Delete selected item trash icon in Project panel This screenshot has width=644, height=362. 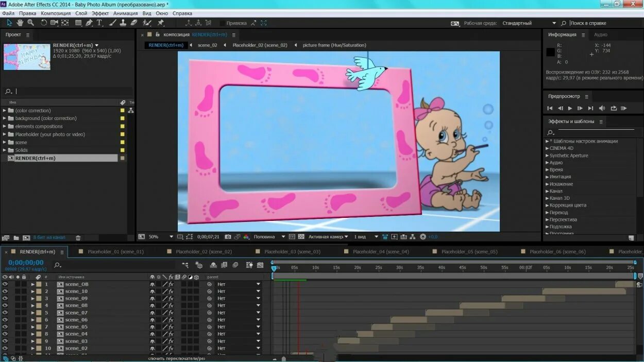coord(78,238)
